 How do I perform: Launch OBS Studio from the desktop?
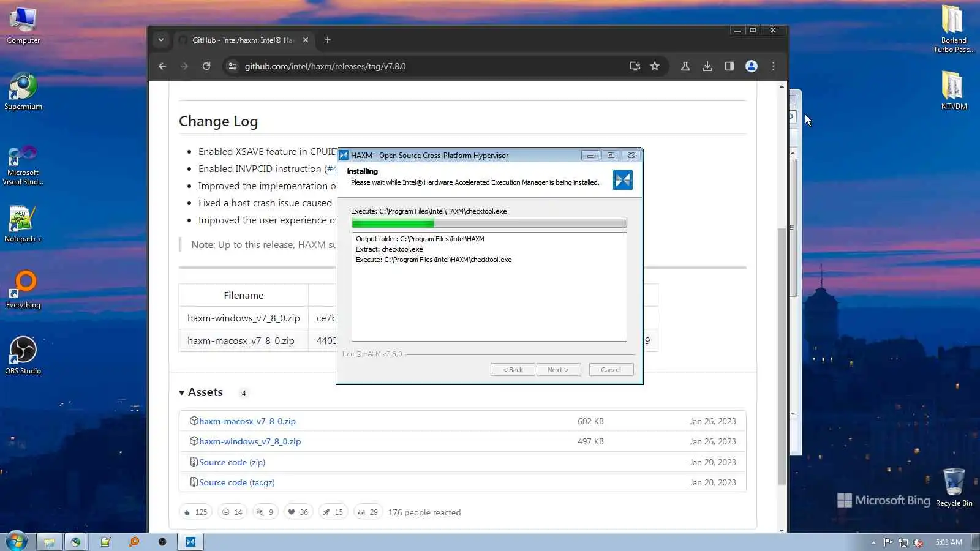(23, 356)
